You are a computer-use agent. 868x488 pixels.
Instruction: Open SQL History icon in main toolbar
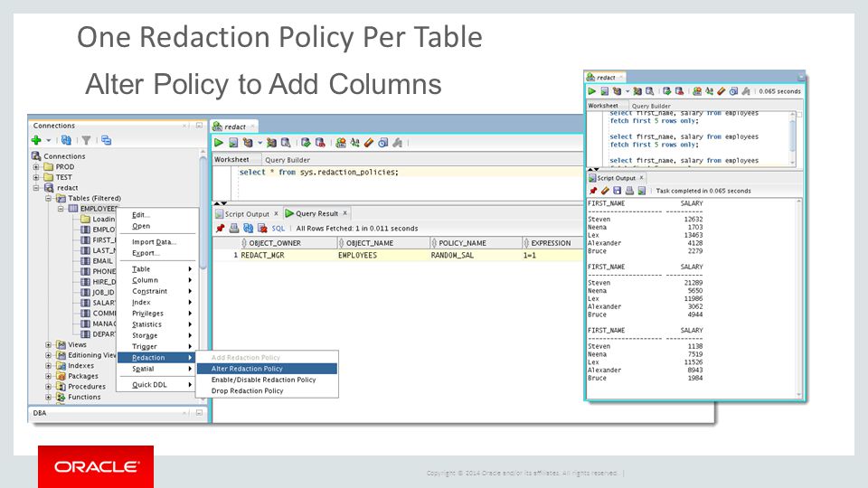[383, 143]
